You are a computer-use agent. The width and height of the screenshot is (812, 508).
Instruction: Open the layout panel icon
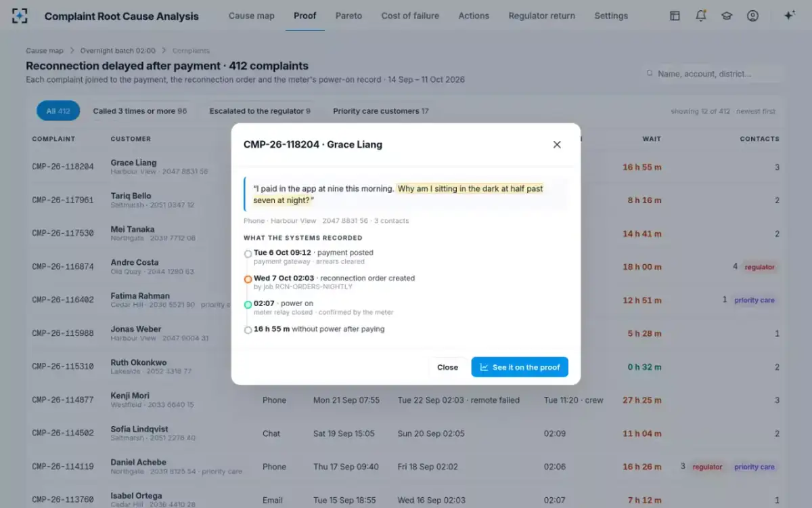(x=675, y=16)
